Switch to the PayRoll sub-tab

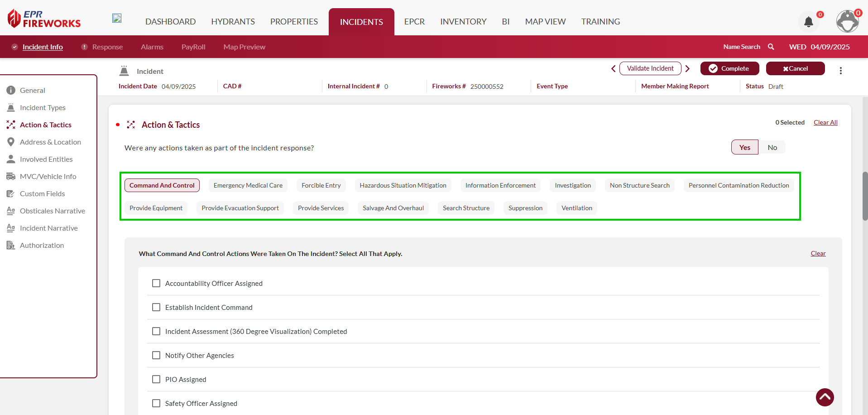pos(193,47)
